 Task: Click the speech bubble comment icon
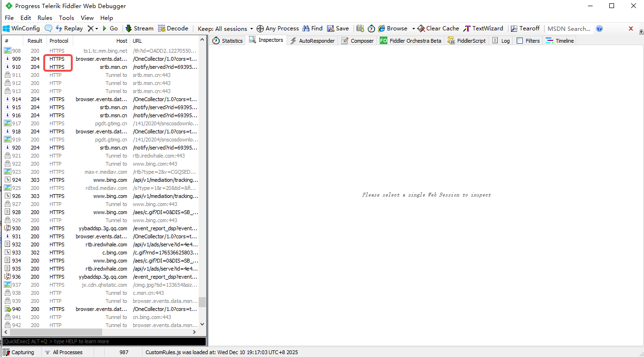point(48,28)
